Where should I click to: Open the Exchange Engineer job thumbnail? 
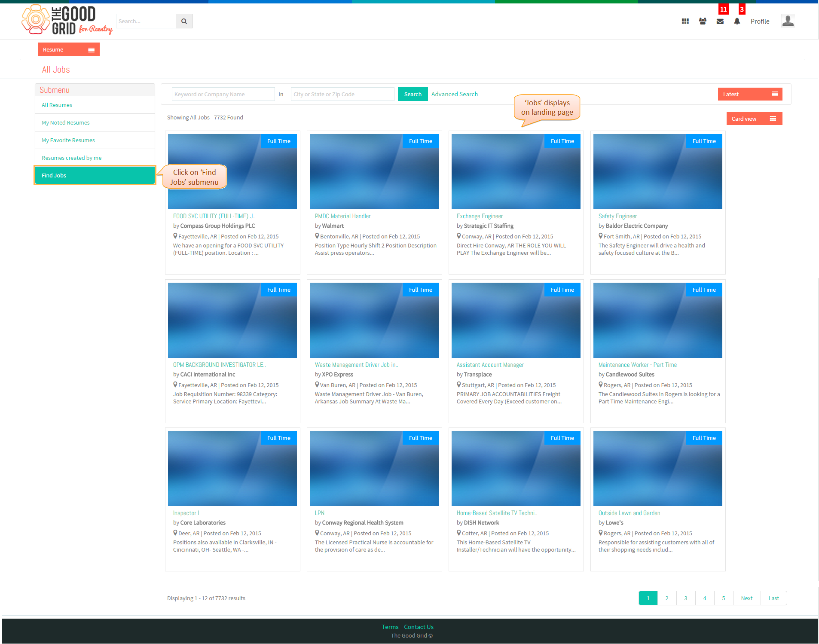tap(516, 171)
